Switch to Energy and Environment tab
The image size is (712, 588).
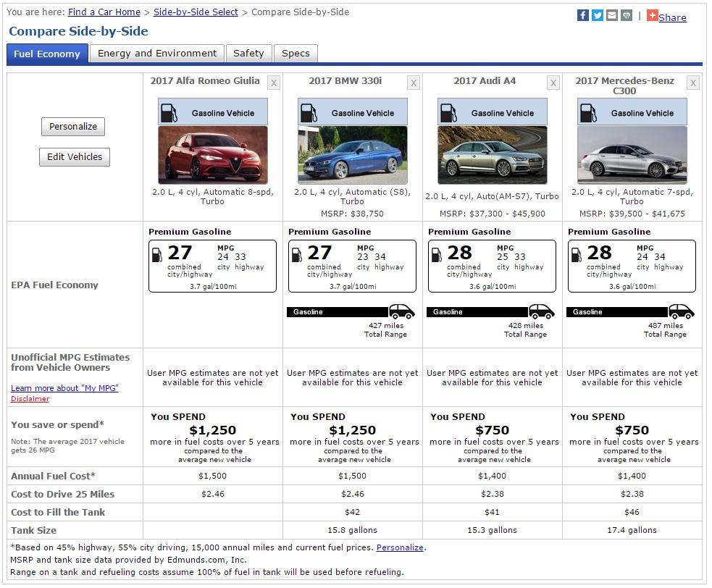(x=157, y=54)
